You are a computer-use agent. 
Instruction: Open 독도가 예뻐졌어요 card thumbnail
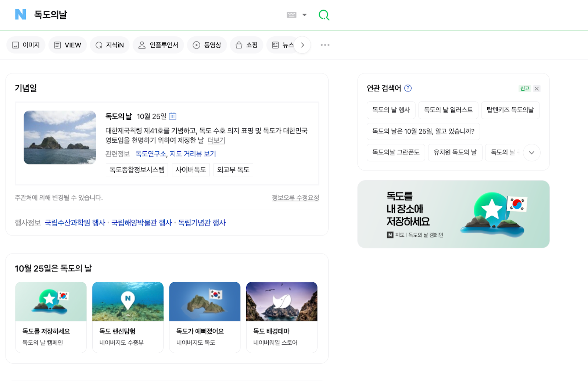(x=205, y=302)
